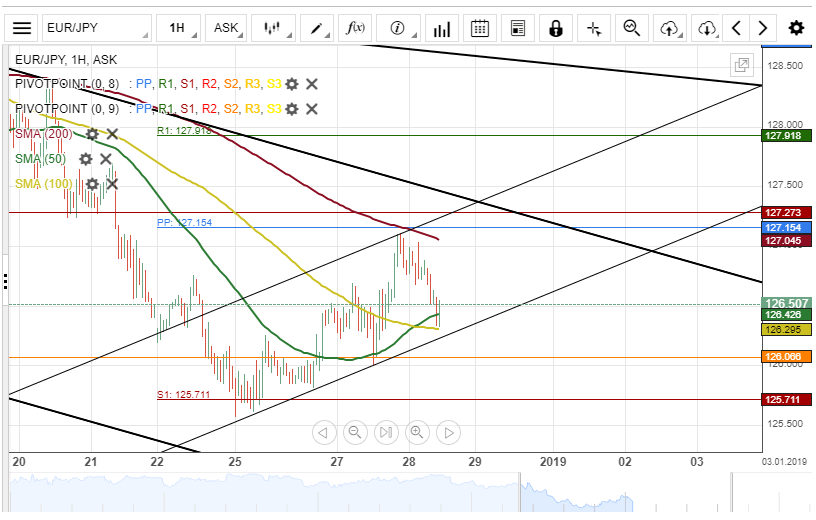This screenshot has width=816, height=520.
Task: Click the PP: 127.154 line label
Action: click(x=184, y=223)
